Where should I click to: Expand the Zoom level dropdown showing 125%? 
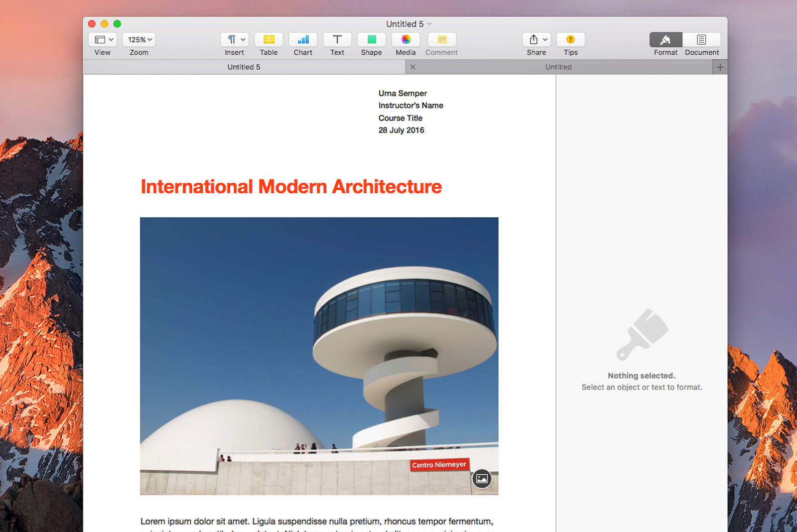(x=138, y=39)
